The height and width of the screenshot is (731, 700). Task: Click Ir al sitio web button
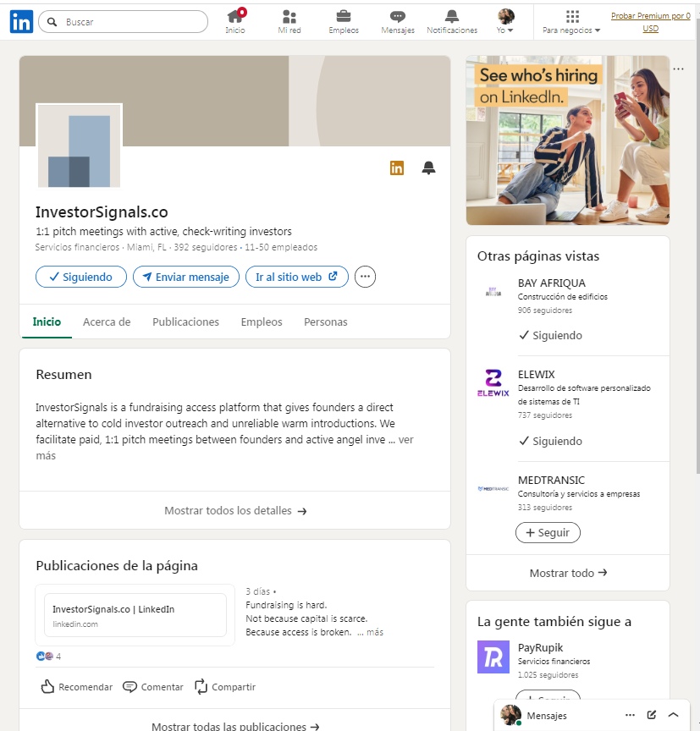tap(297, 277)
